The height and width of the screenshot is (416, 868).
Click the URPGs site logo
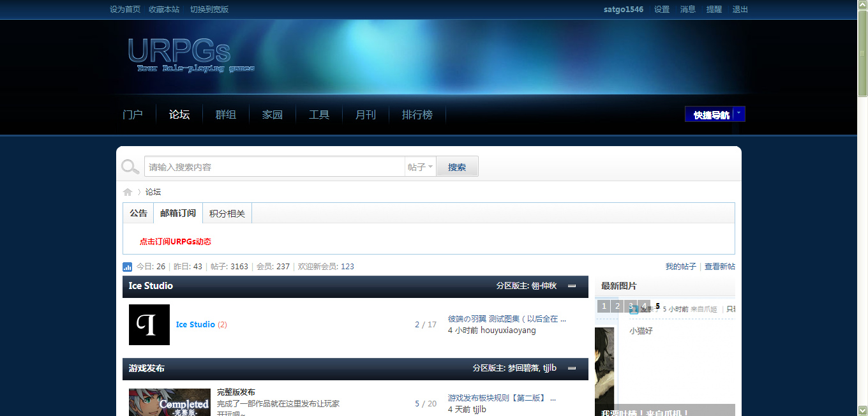185,54
